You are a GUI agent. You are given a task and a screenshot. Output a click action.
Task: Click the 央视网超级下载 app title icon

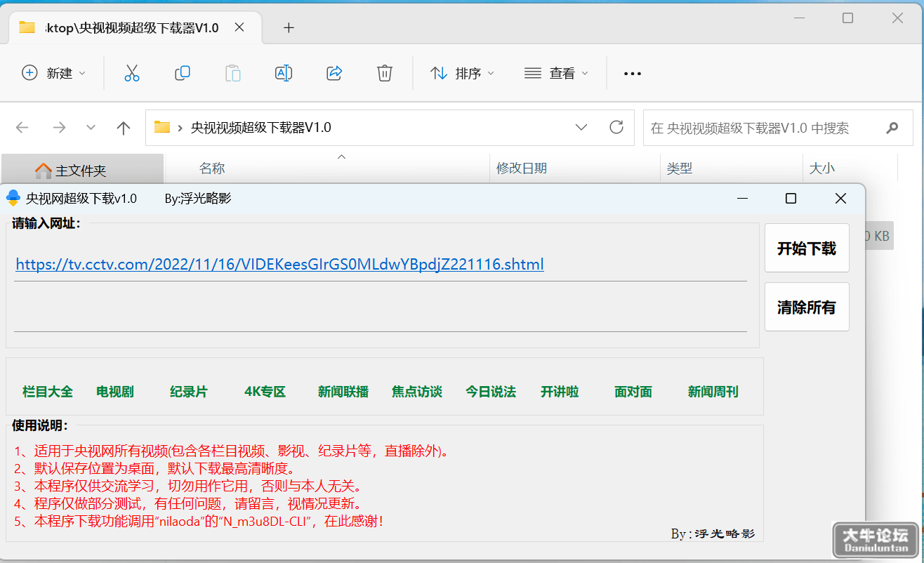click(x=13, y=199)
